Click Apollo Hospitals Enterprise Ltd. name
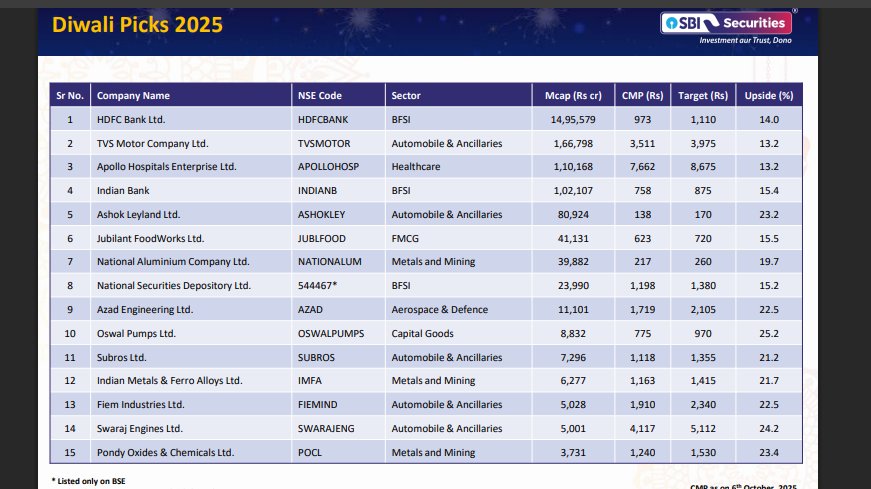This screenshot has width=871, height=489. [x=167, y=167]
